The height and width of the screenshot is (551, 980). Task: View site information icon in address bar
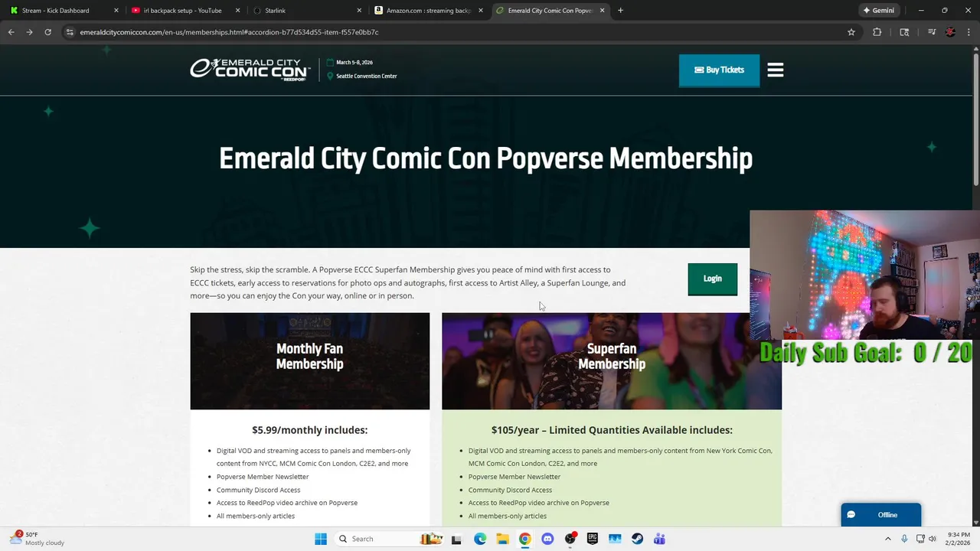[x=70, y=32]
